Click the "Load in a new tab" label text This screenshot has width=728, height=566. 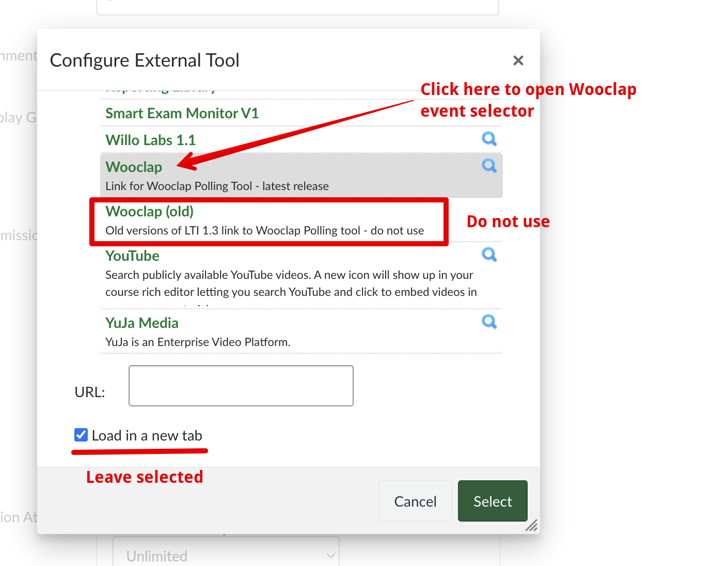coord(147,436)
